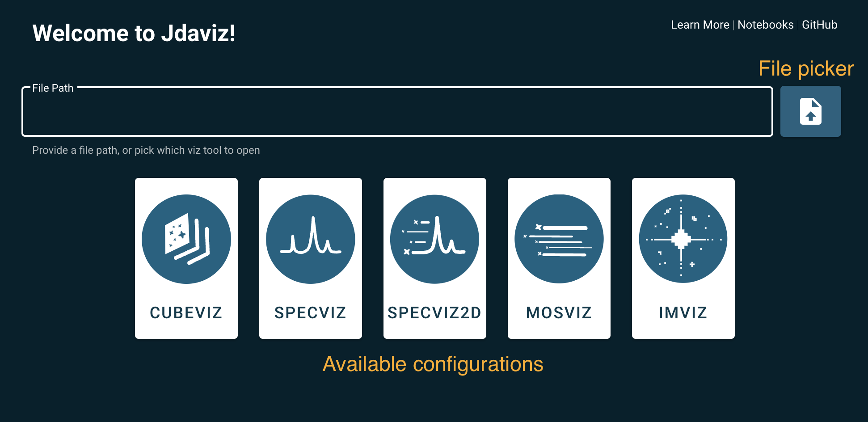Open the file picker upload icon
Image resolution: width=868 pixels, height=422 pixels.
(x=810, y=111)
